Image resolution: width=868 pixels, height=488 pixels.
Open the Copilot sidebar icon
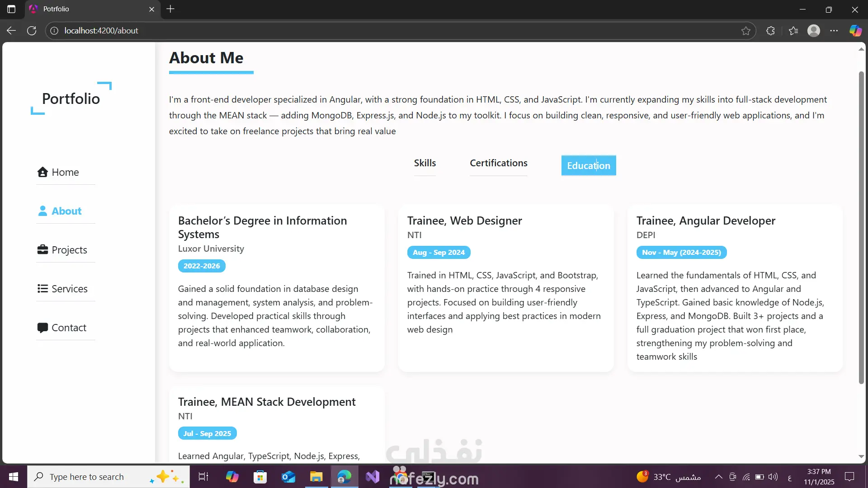coord(855,31)
